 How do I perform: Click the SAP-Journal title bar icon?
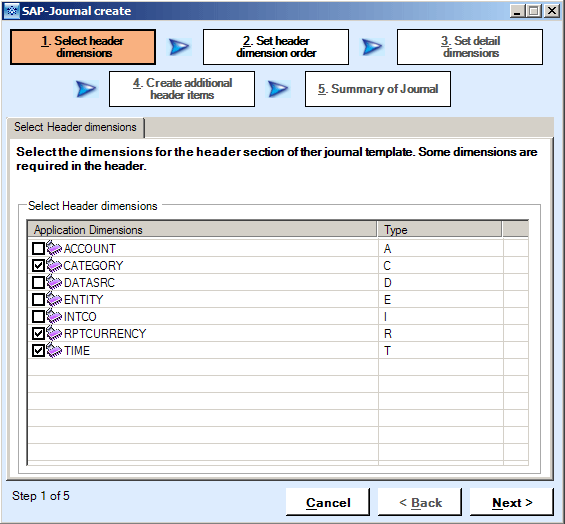pyautogui.click(x=12, y=11)
